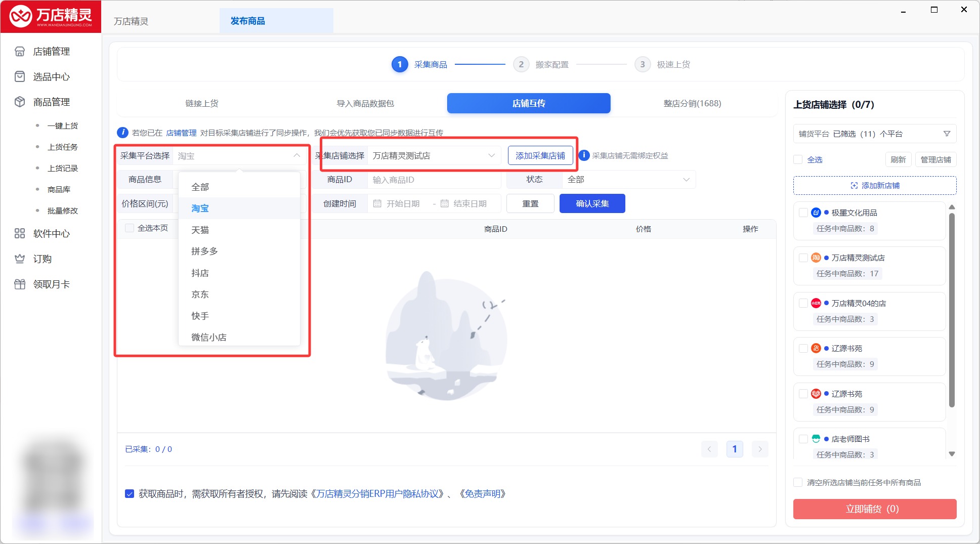Click the 选品中心 bag icon
The width and height of the screenshot is (980, 544).
tap(20, 76)
